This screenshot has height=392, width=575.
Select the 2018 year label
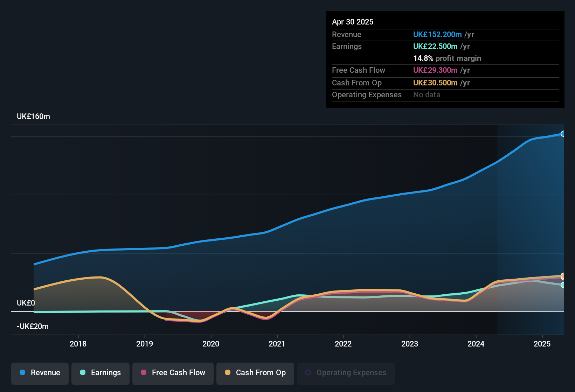pyautogui.click(x=78, y=344)
